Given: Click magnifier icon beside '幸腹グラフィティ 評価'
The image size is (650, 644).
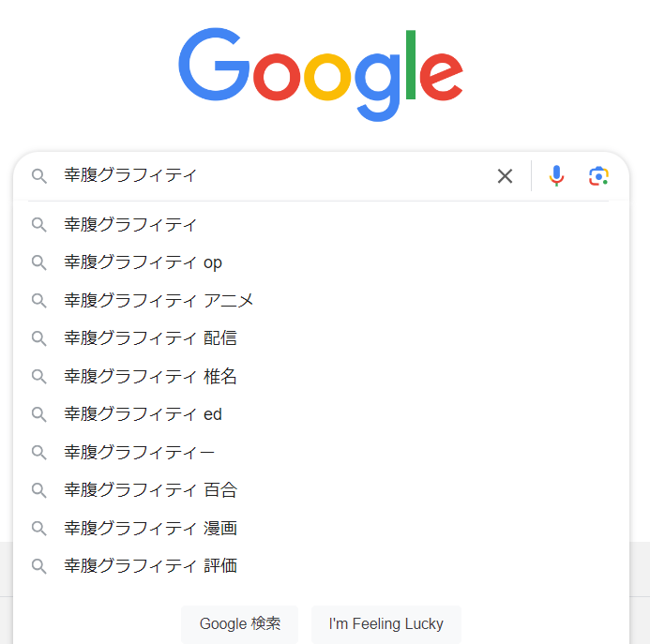Looking at the screenshot, I should (x=39, y=566).
